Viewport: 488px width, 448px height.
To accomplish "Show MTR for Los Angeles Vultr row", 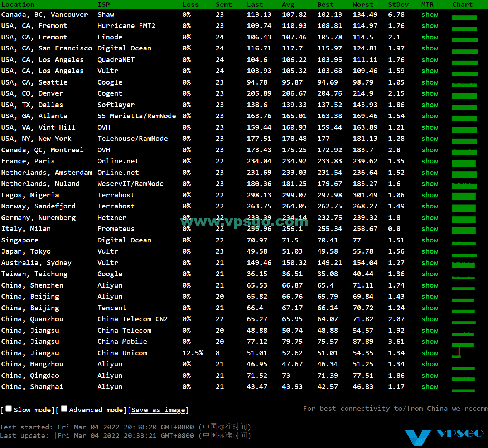I will (430, 71).
